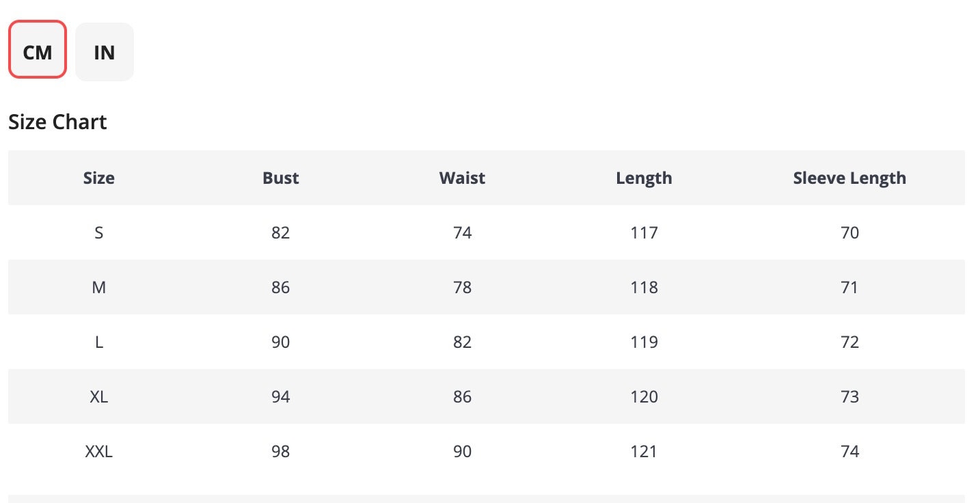Viewport: 980px width, 503px height.
Task: Click the Size column header
Action: pos(99,178)
